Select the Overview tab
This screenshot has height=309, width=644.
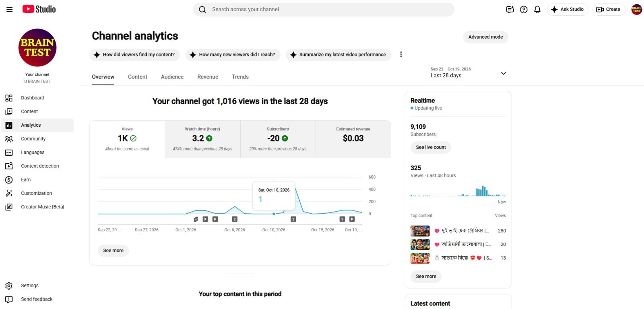tap(103, 77)
